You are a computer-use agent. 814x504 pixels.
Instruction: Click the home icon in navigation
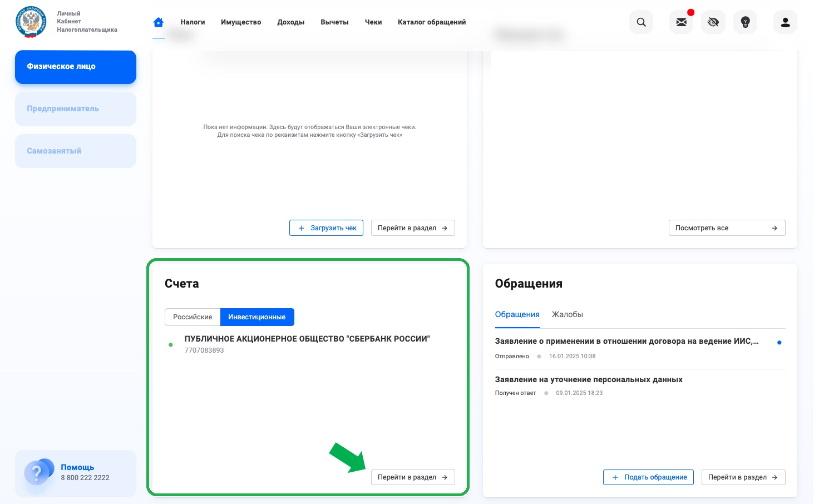point(159,22)
